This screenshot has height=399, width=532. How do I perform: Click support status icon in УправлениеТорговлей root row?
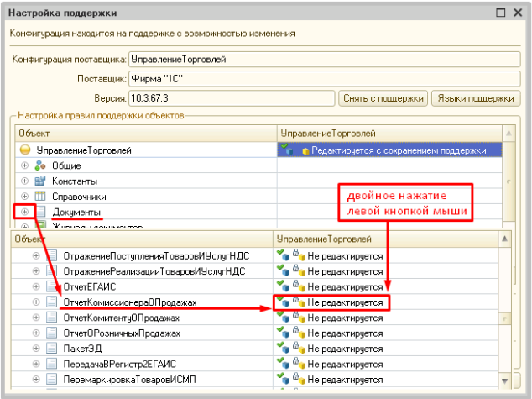click(x=287, y=149)
